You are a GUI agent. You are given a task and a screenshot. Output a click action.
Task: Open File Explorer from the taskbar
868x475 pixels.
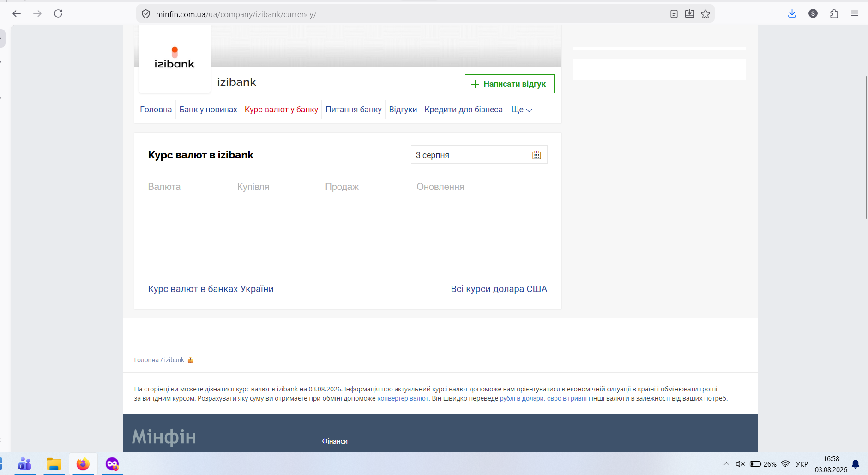click(54, 464)
